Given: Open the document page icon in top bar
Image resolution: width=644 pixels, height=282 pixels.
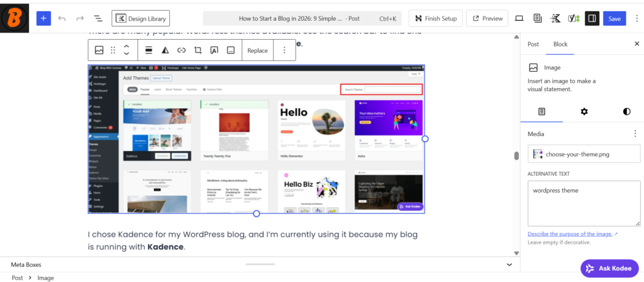Looking at the screenshot, I should 537,18.
